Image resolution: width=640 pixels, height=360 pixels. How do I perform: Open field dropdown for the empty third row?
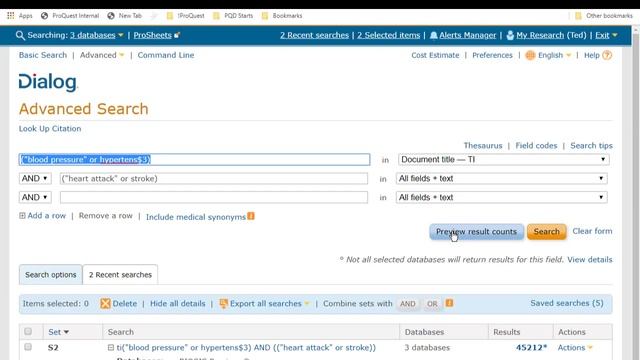click(x=502, y=197)
